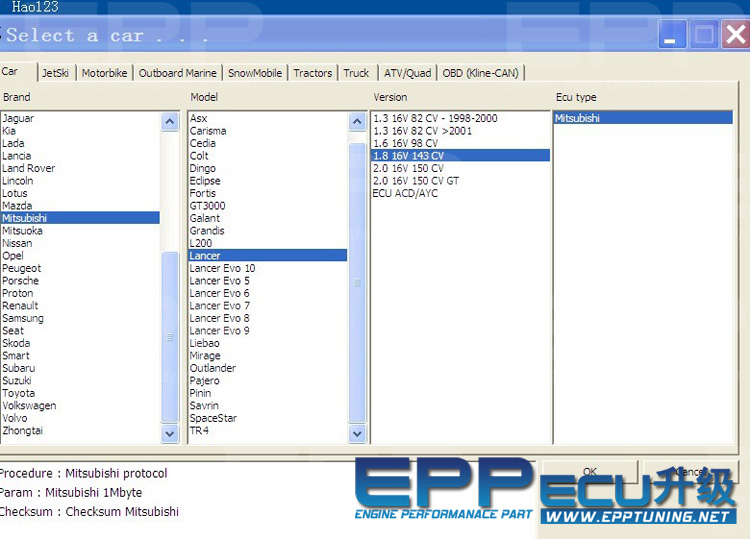Pick version 1.6 16V 98 CV

[x=461, y=143]
